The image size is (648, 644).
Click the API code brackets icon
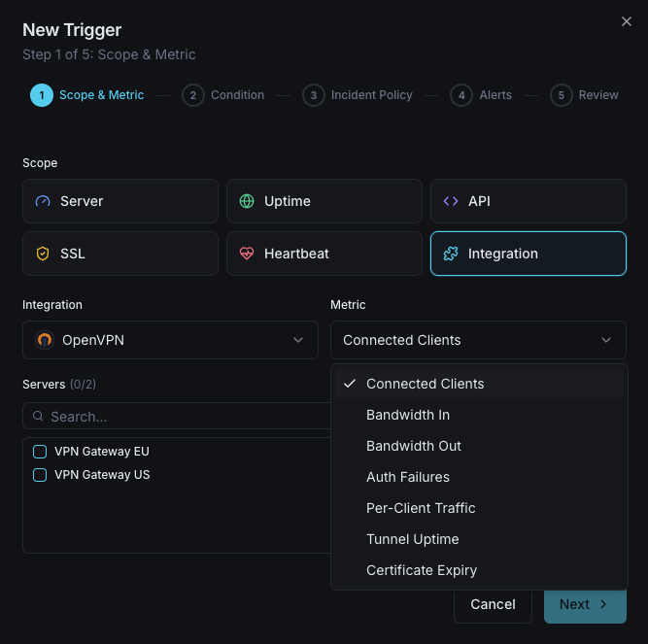click(x=451, y=201)
